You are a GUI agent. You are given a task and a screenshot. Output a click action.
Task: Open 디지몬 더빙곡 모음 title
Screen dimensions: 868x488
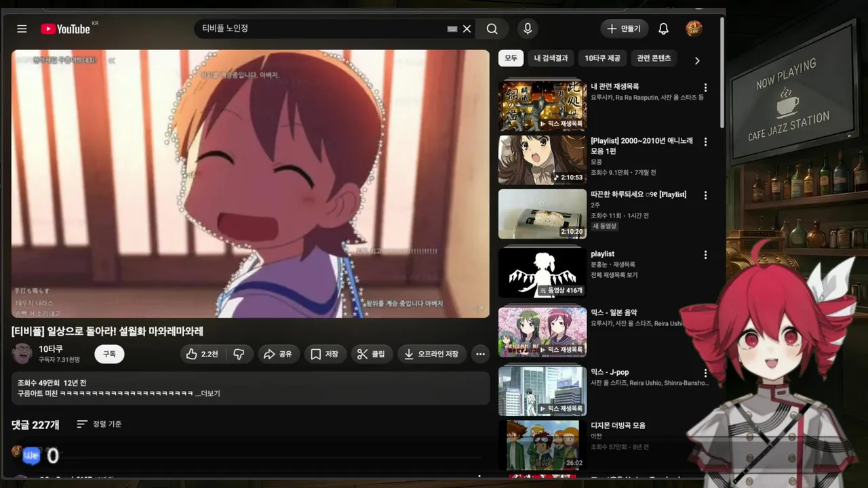click(618, 426)
